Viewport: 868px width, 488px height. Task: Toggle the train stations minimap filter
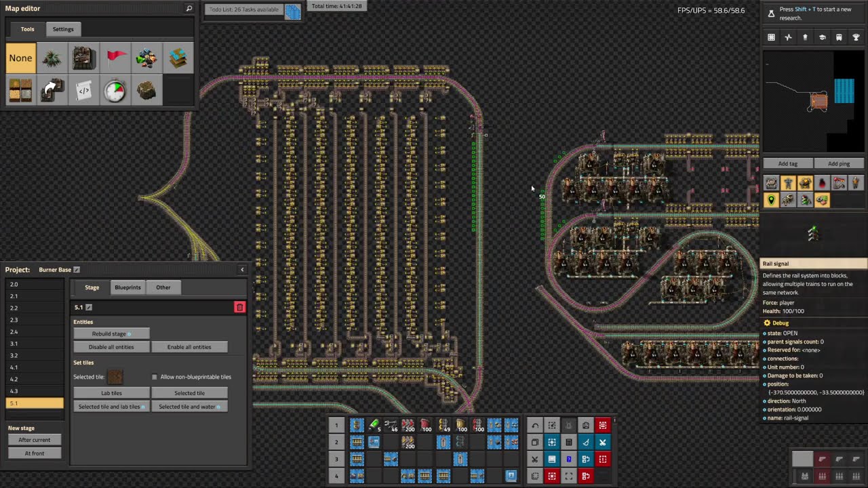pos(839,183)
